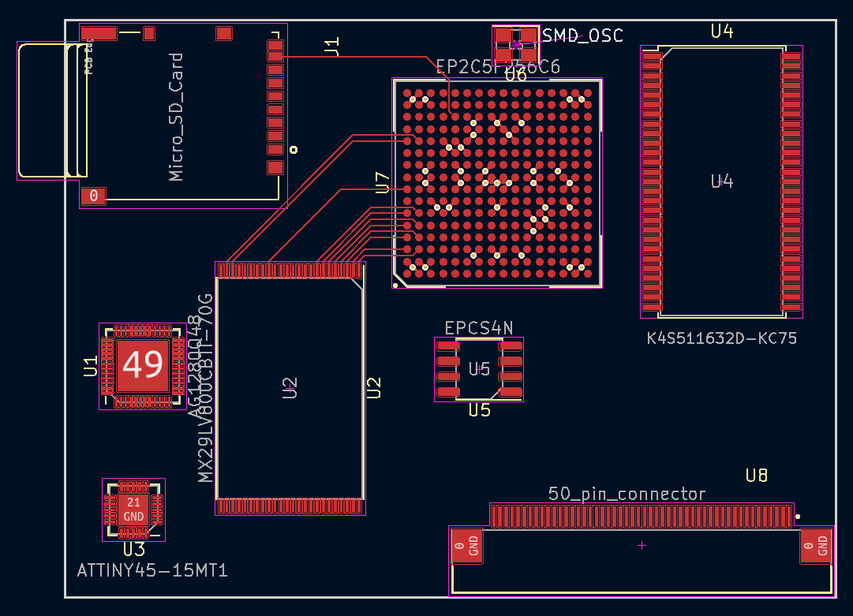The width and height of the screenshot is (853, 616).
Task: Click the U4 label inside SDRAM body
Action: tap(722, 181)
